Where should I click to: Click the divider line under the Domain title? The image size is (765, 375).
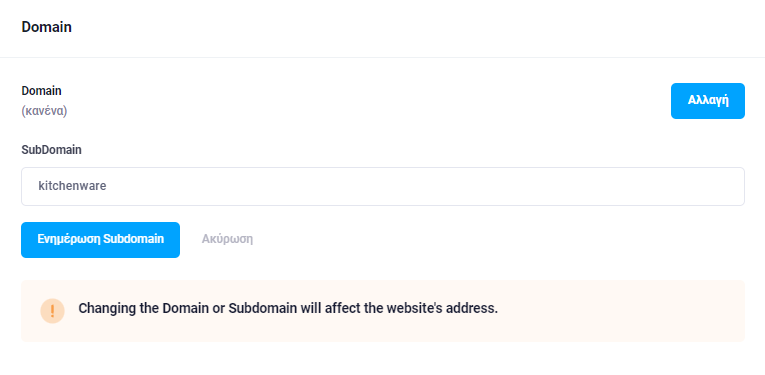[382, 58]
